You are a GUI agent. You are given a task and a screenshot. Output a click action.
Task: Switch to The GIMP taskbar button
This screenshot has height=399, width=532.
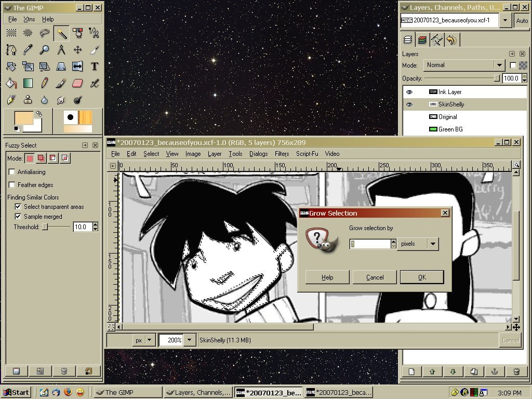(128, 393)
